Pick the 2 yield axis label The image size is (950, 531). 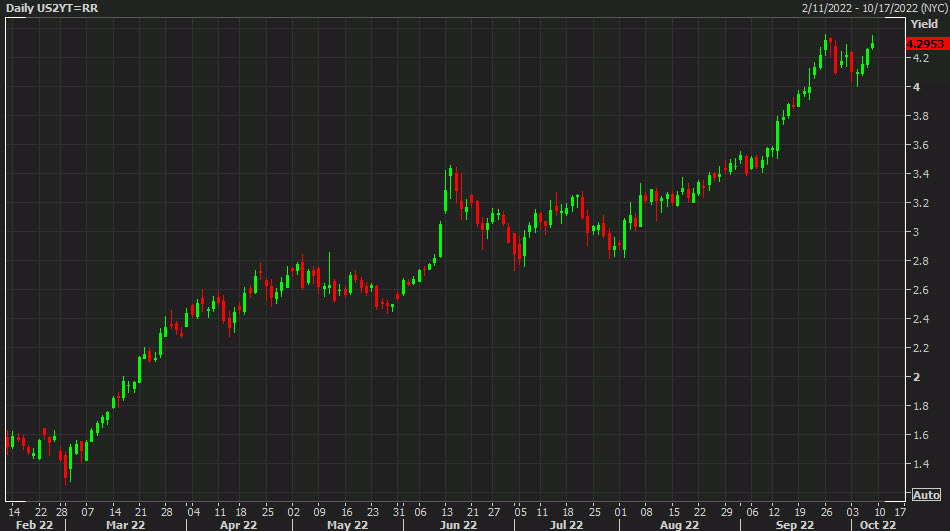pos(917,377)
